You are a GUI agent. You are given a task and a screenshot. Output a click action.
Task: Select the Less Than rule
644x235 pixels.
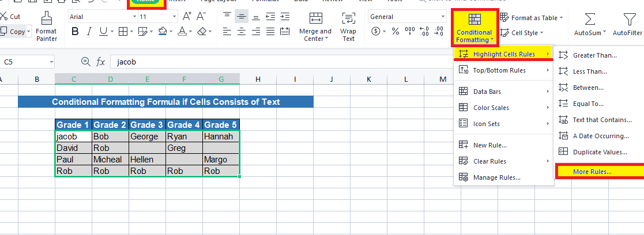click(599, 71)
